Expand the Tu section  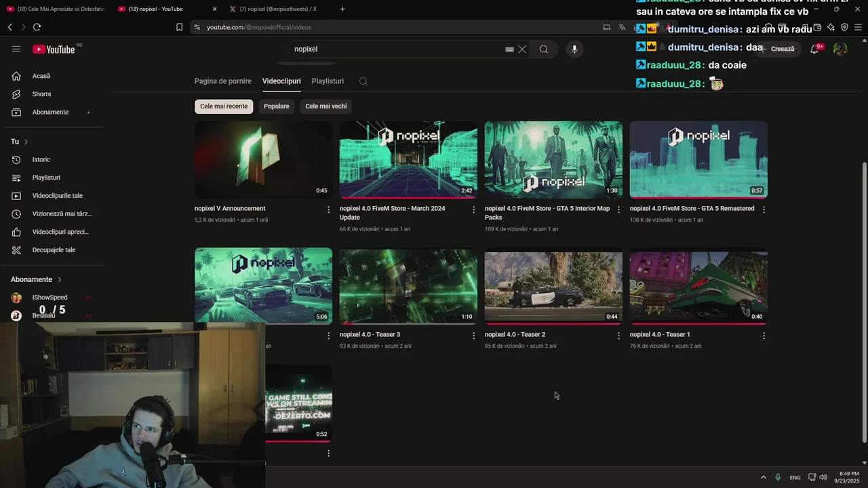click(19, 142)
